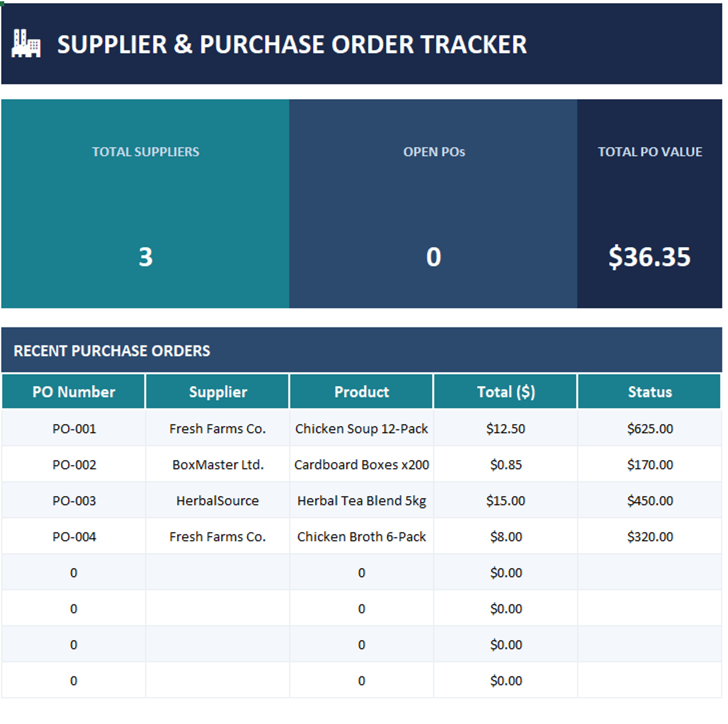Click the TOTAL SUPPLIERS card label
The image size is (728, 724).
[x=145, y=152]
